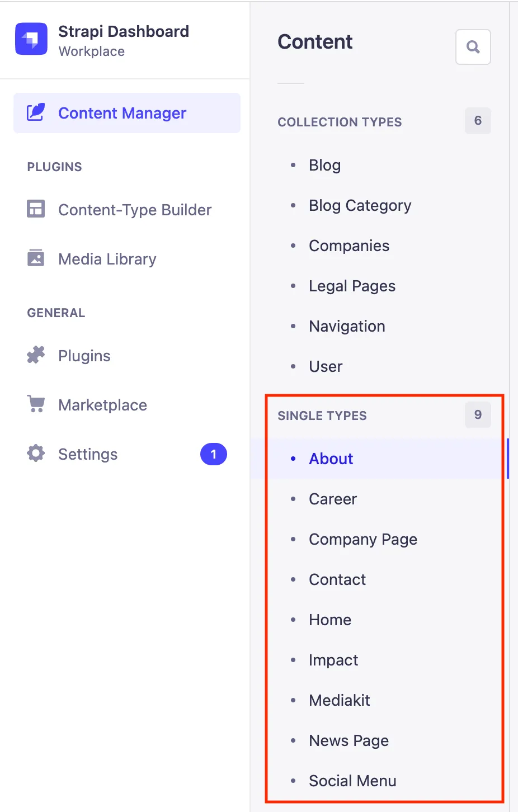Select Blog Category in collection types
The height and width of the screenshot is (812, 518).
pyautogui.click(x=360, y=206)
